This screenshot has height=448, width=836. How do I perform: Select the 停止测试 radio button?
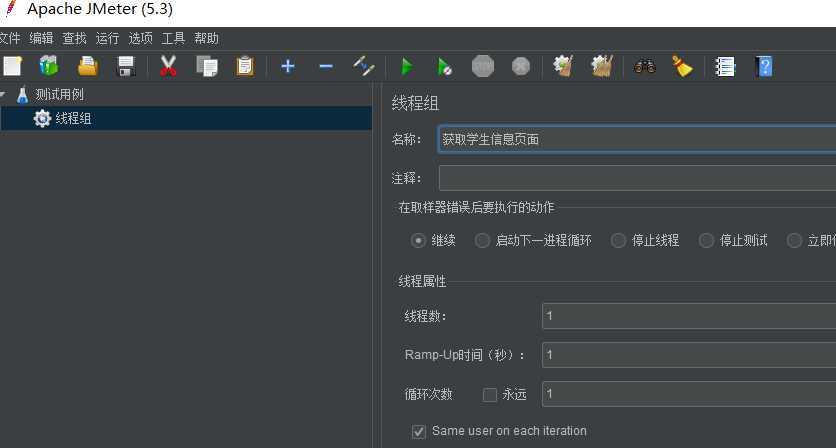[x=706, y=241]
